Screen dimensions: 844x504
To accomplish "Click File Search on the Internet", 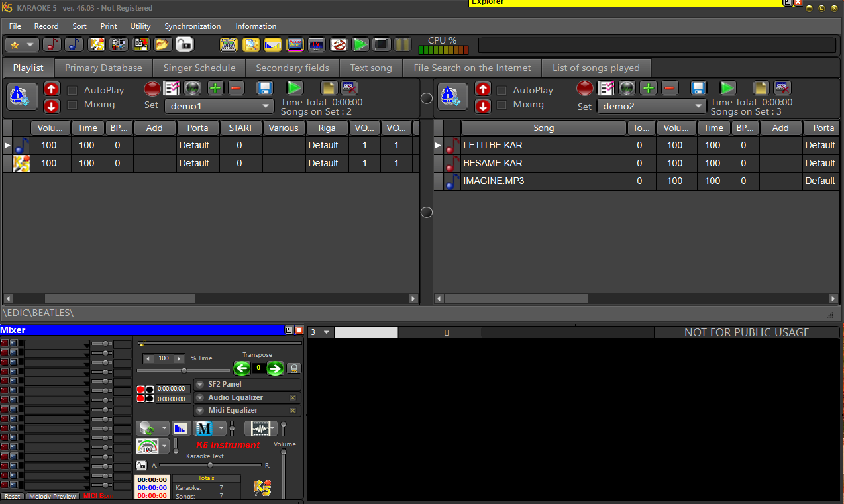I will pyautogui.click(x=472, y=68).
